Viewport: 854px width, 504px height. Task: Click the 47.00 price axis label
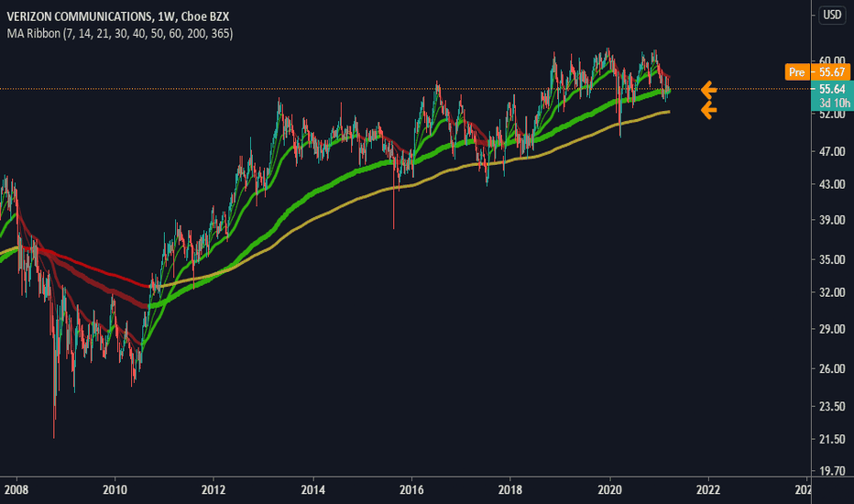[832, 151]
